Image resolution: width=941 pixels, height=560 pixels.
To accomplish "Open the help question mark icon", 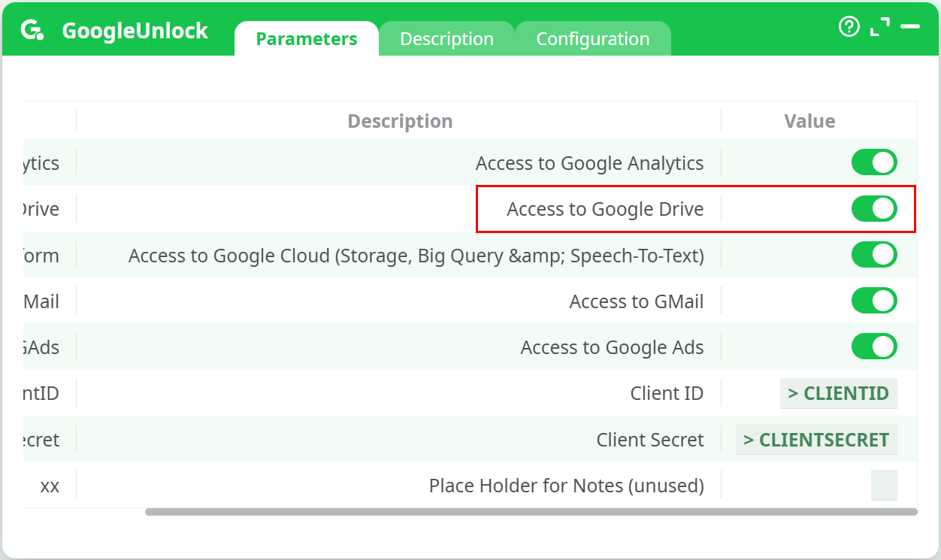I will point(849,27).
